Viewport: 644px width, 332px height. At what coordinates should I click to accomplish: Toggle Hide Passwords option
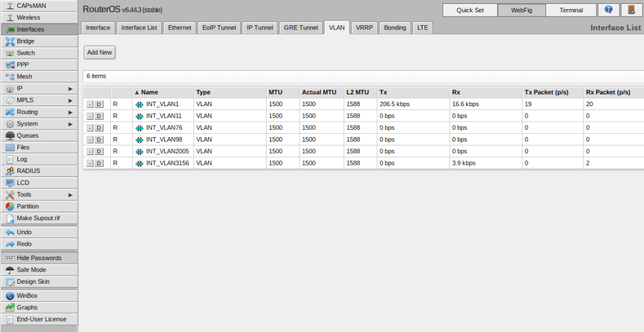pos(39,258)
